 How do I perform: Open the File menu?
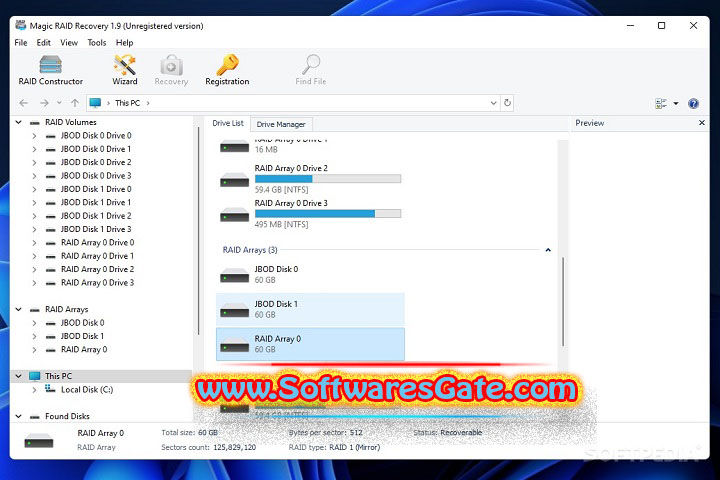[x=21, y=43]
